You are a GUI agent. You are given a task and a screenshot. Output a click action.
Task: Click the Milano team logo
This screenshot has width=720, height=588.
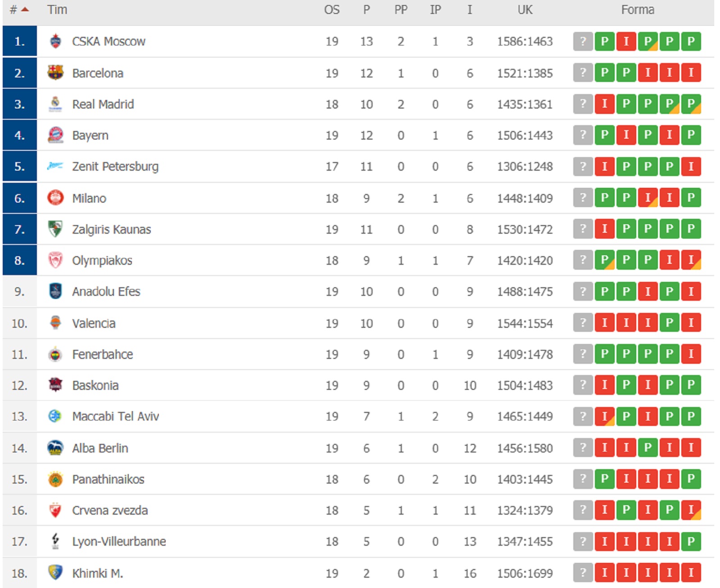tap(55, 198)
